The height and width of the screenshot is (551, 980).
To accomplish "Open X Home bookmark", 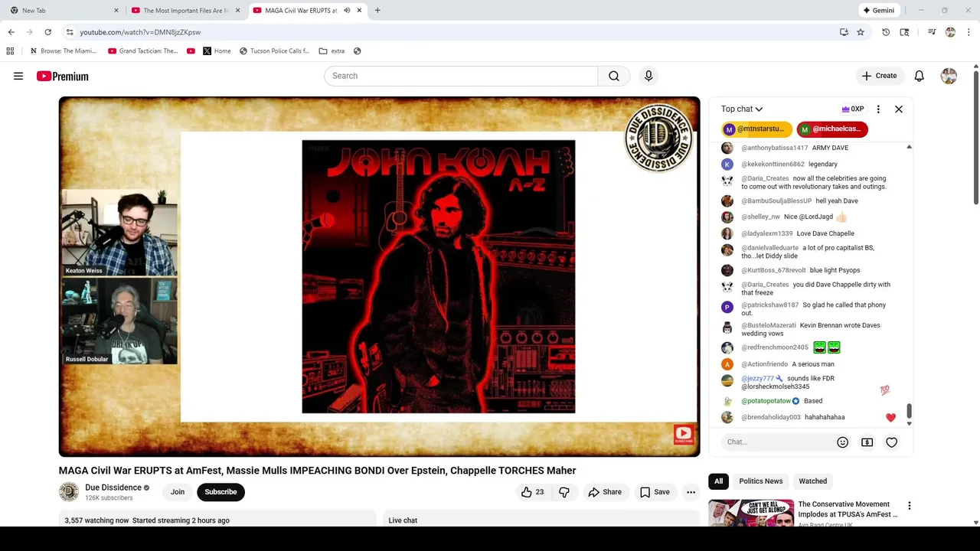I will click(217, 51).
